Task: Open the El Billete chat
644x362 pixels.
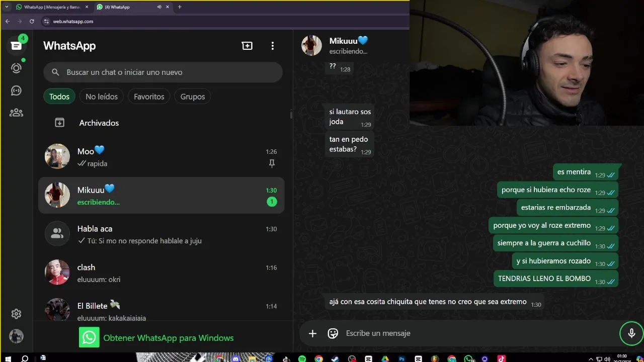Action: 161,308
